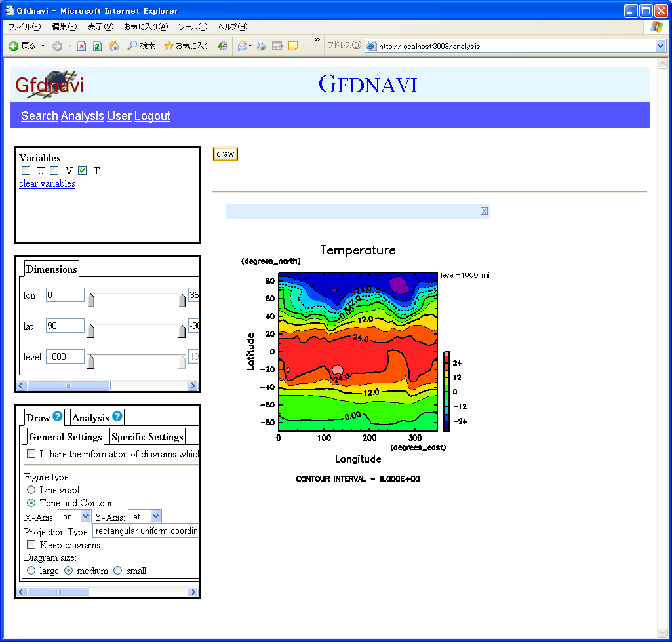Click the level value input field
This screenshot has width=672, height=642.
click(65, 357)
